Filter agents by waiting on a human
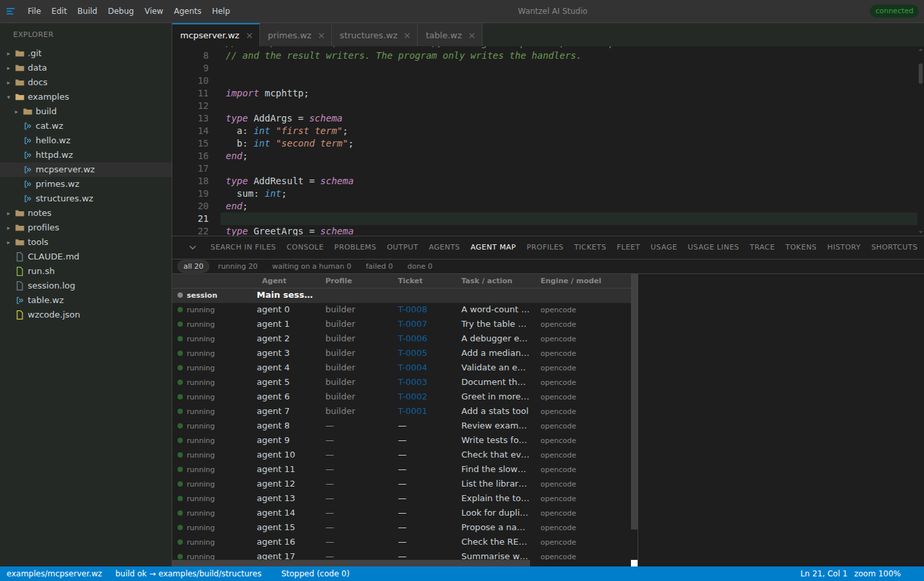 [x=312, y=267]
